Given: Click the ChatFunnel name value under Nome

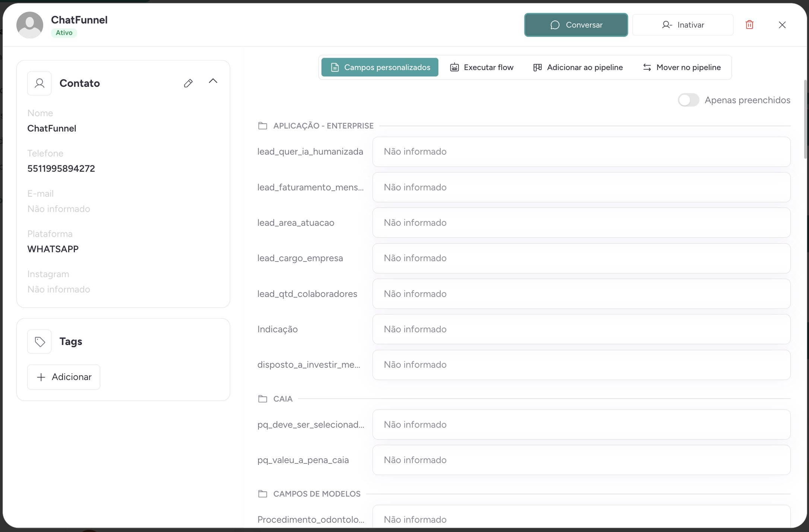Looking at the screenshot, I should pyautogui.click(x=52, y=129).
